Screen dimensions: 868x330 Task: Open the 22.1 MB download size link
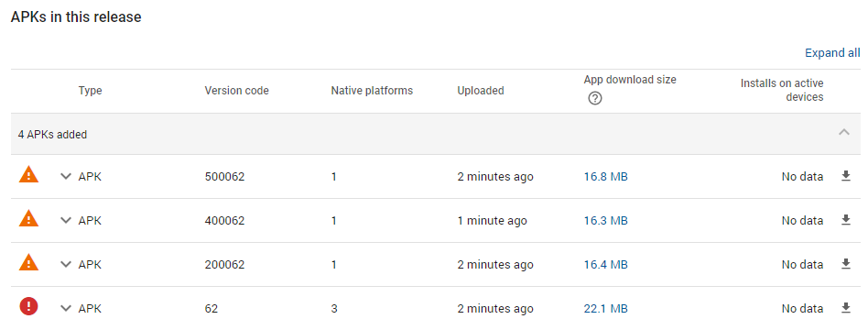point(605,308)
